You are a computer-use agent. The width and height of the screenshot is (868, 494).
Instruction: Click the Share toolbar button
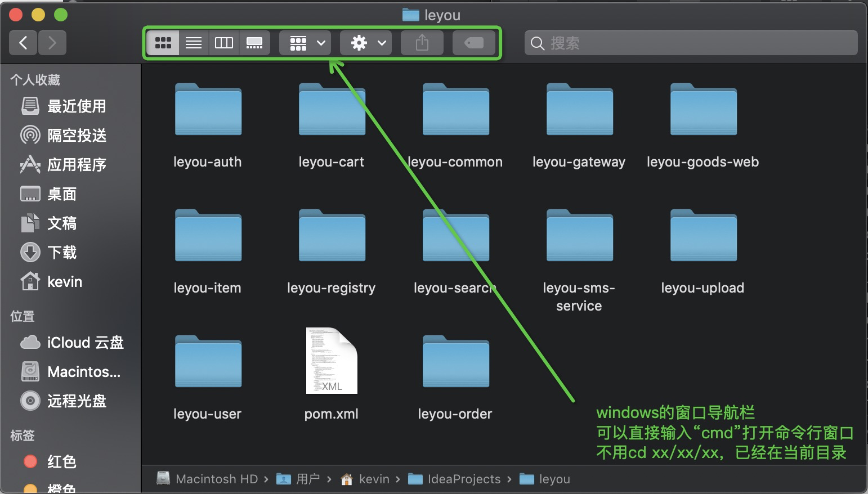point(422,43)
